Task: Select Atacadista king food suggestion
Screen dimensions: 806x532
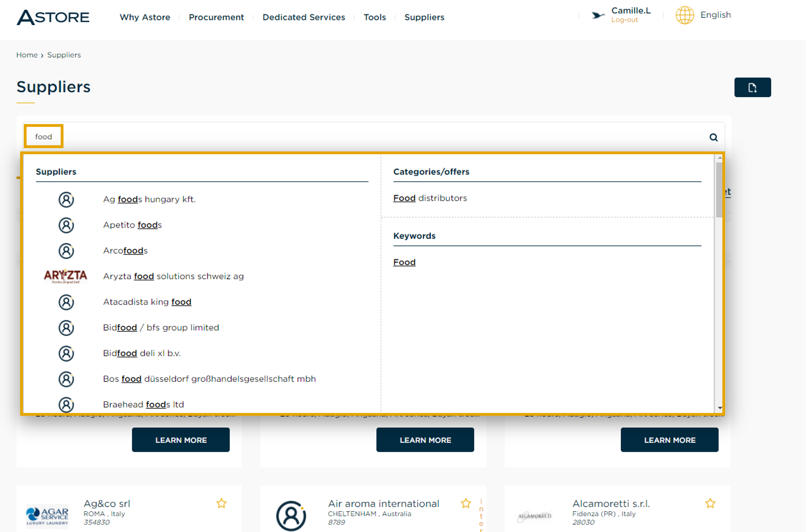Action: 147,302
